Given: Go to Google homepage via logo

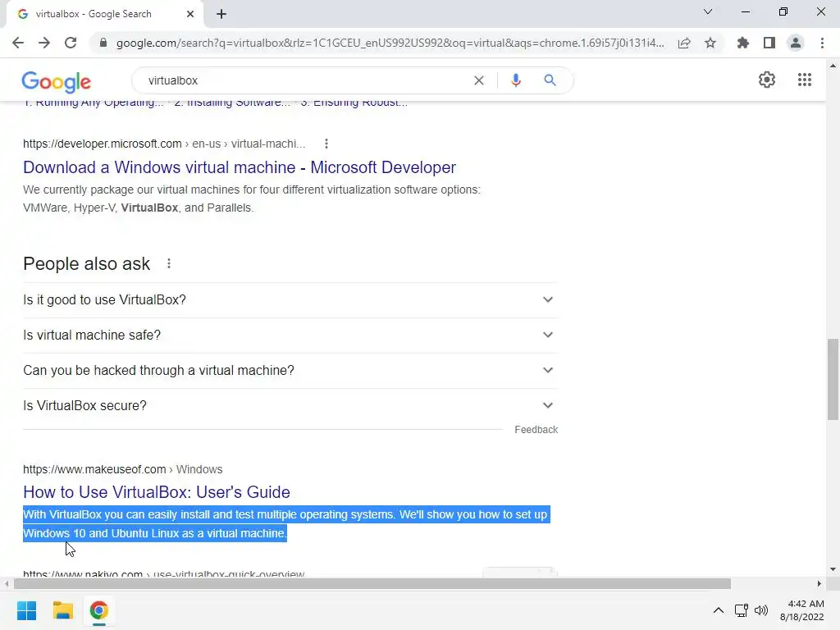Looking at the screenshot, I should pos(57,82).
